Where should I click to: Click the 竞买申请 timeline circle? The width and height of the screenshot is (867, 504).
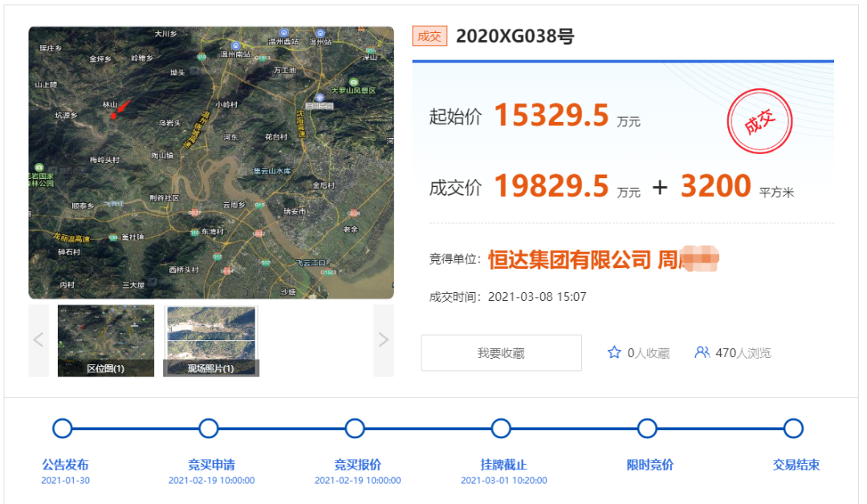point(209,429)
